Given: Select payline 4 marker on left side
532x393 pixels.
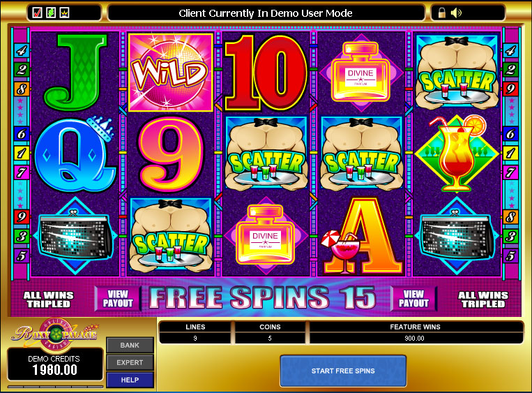Looking at the screenshot, I should click(x=22, y=51).
